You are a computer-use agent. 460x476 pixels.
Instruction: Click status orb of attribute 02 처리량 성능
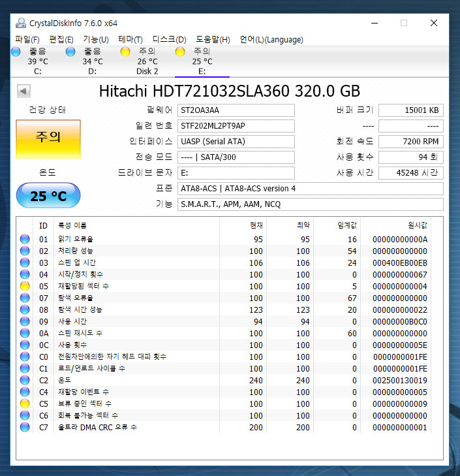click(x=25, y=251)
